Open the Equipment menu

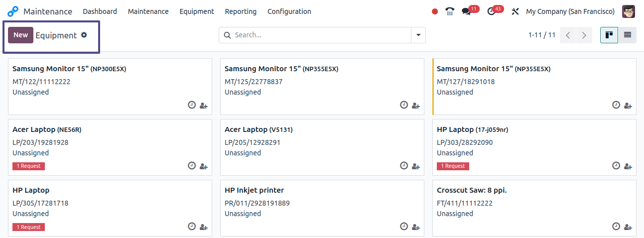tap(197, 11)
